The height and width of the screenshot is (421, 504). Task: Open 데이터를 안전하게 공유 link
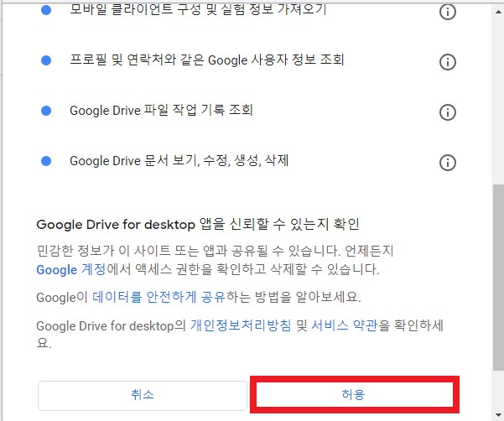click(x=159, y=297)
